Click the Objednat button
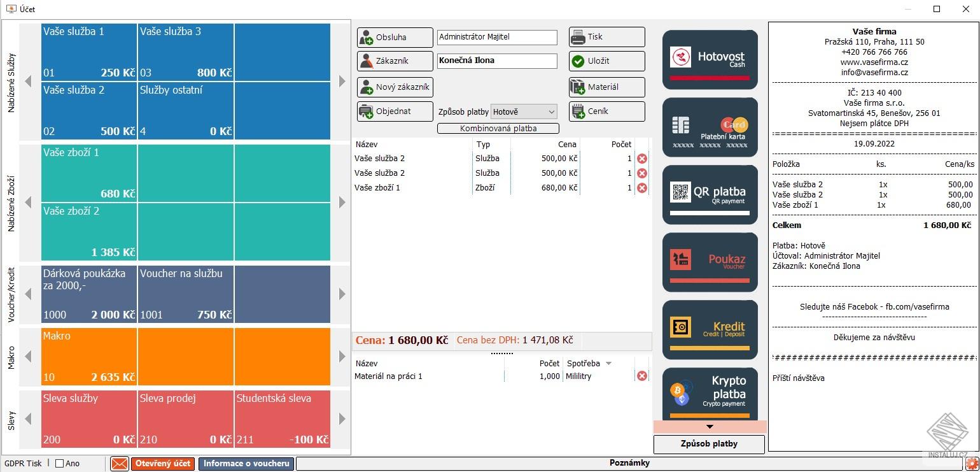The width and height of the screenshot is (980, 472). [x=395, y=111]
